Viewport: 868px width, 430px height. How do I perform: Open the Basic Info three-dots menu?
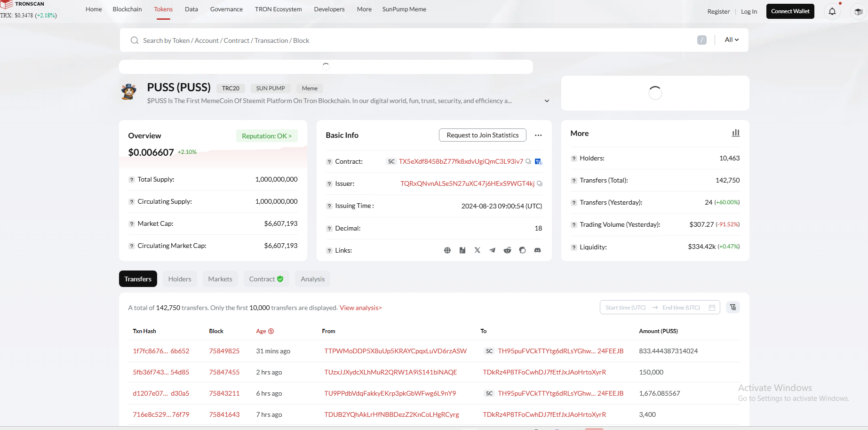click(x=538, y=135)
